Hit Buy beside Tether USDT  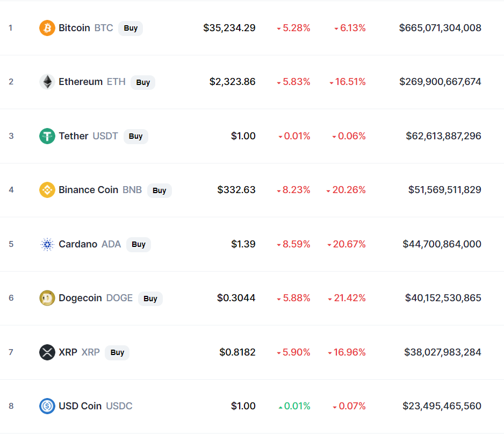pos(135,136)
